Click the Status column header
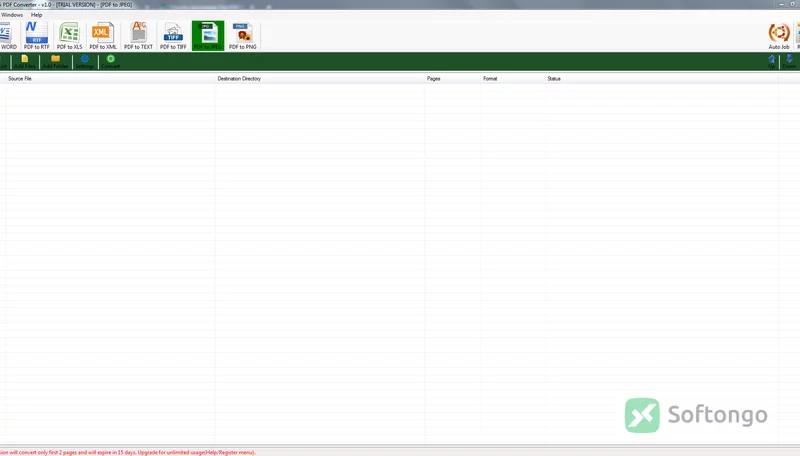This screenshot has width=800, height=456. (661, 79)
